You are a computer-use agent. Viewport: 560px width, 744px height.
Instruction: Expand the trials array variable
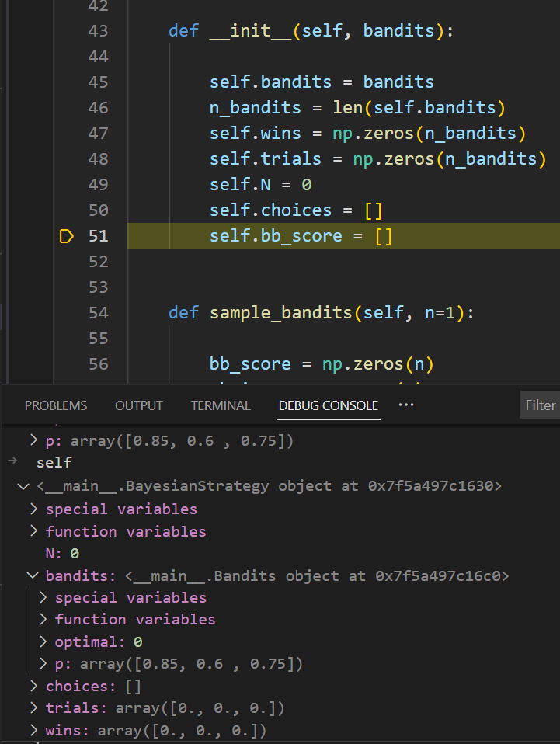click(33, 707)
